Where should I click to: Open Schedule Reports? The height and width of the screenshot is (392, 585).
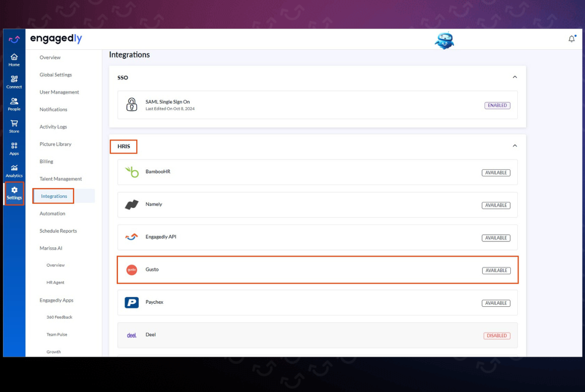pos(58,231)
